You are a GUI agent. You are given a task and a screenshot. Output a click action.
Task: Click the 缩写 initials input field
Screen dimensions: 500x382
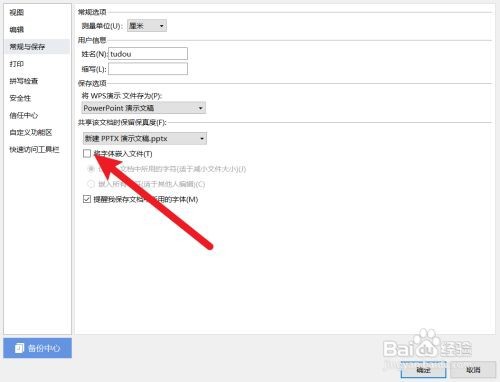(x=148, y=69)
